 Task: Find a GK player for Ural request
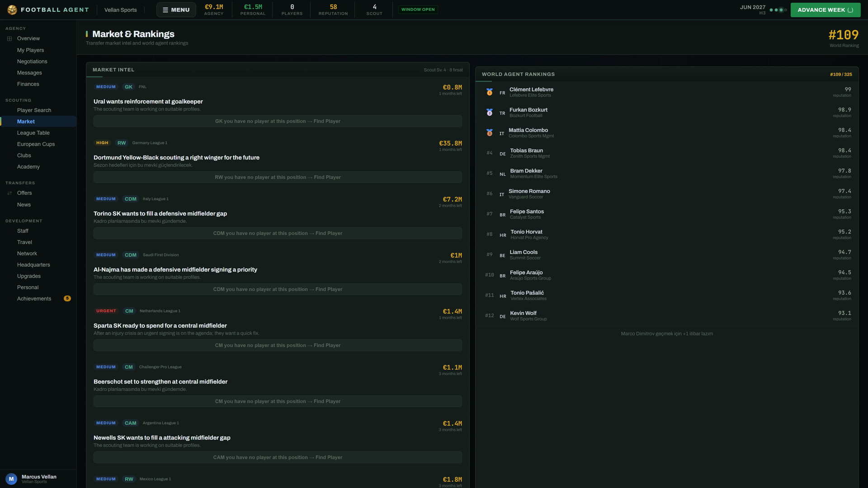tap(278, 121)
